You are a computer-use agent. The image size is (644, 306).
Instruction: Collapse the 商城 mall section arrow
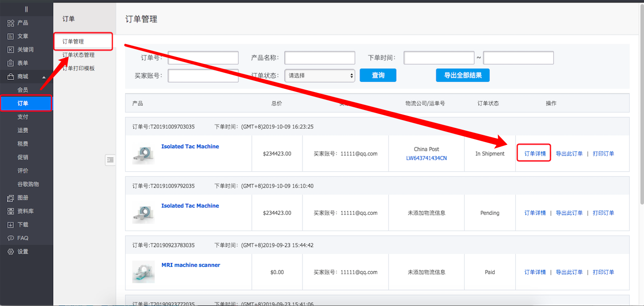coord(44,77)
